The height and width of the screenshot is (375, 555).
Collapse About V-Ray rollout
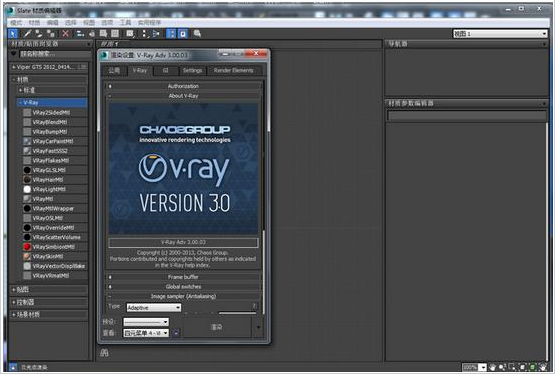tap(183, 96)
